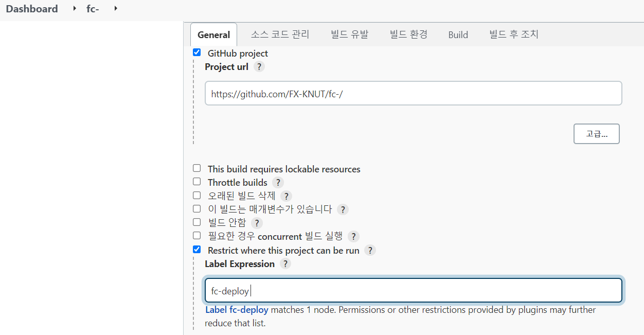
Task: Open help icon beside 오래된 빌드 삭제
Action: point(286,196)
